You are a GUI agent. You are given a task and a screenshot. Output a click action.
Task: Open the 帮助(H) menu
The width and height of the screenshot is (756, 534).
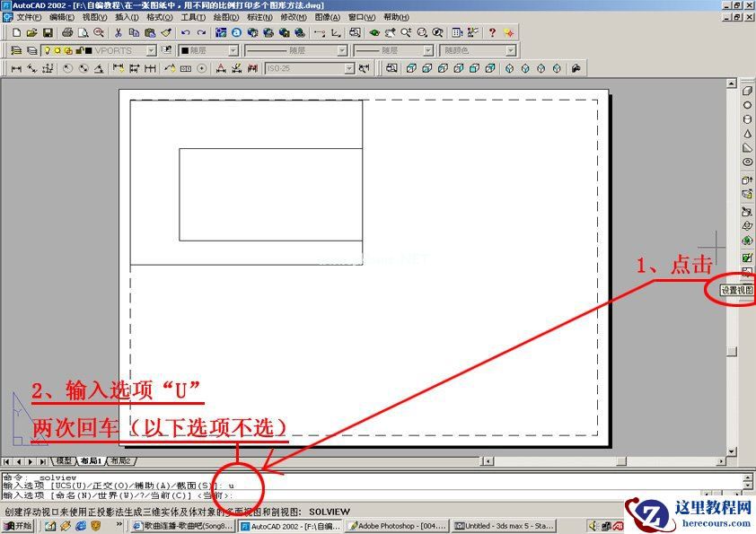[x=396, y=17]
